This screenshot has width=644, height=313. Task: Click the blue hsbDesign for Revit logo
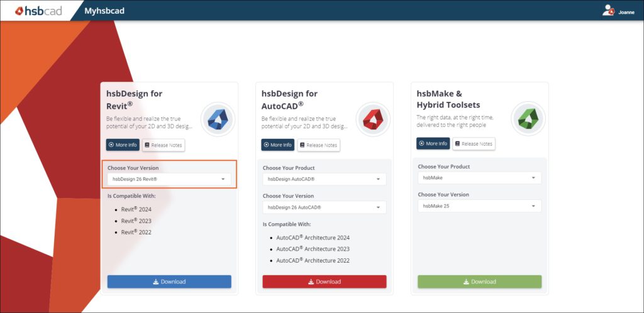[x=218, y=119]
